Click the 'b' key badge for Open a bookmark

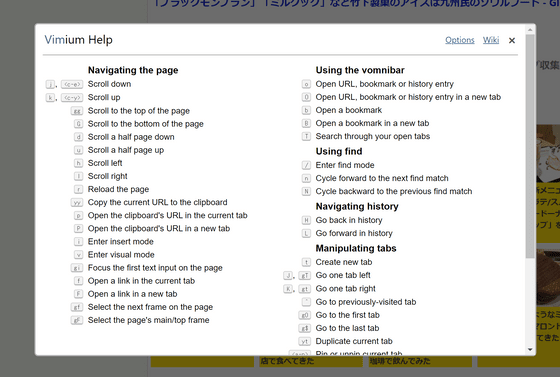click(306, 110)
